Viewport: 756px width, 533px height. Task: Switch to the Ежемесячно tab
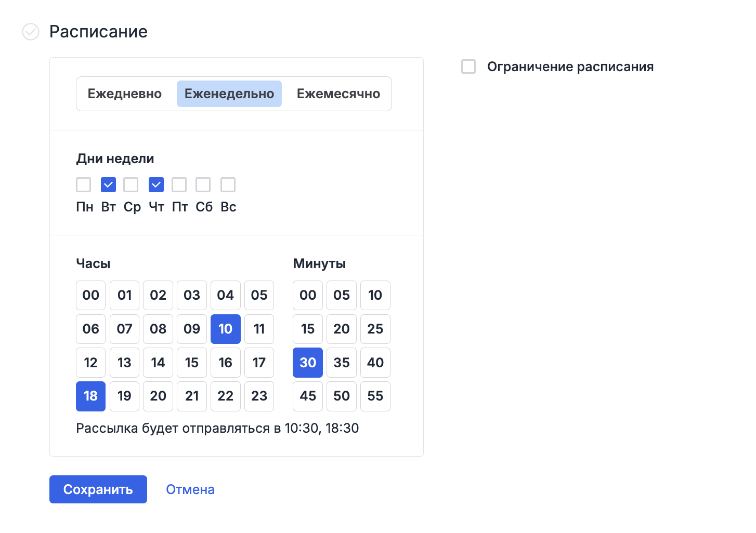click(x=337, y=94)
